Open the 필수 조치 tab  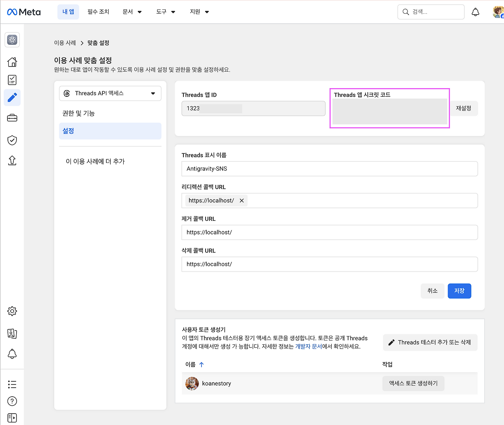pyautogui.click(x=98, y=12)
